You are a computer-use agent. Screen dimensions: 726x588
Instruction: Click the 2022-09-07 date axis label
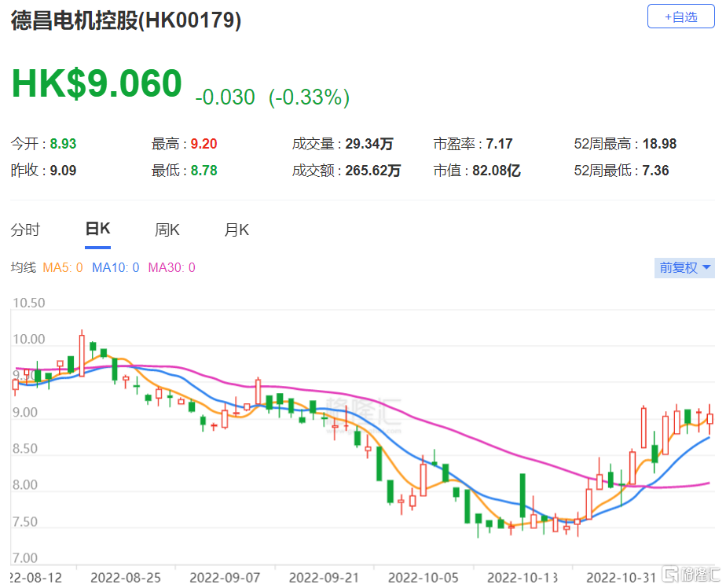click(x=225, y=578)
